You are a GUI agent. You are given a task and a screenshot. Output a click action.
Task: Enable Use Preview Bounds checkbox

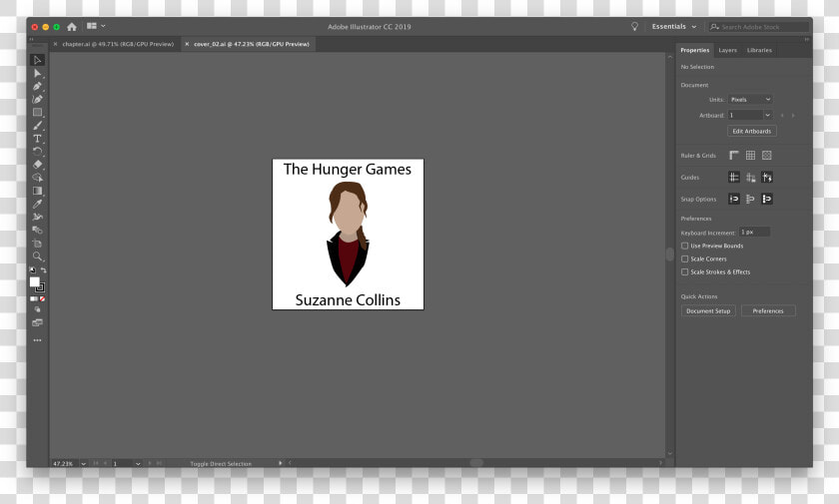point(685,246)
